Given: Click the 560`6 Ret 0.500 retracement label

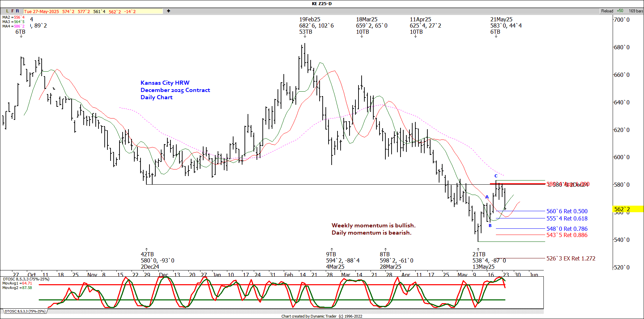Looking at the screenshot, I should 567,211.
